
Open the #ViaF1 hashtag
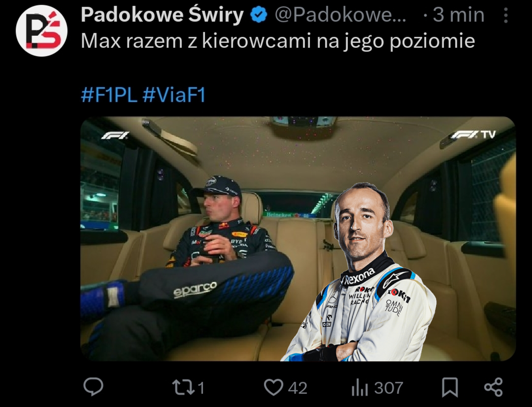pyautogui.click(x=174, y=95)
